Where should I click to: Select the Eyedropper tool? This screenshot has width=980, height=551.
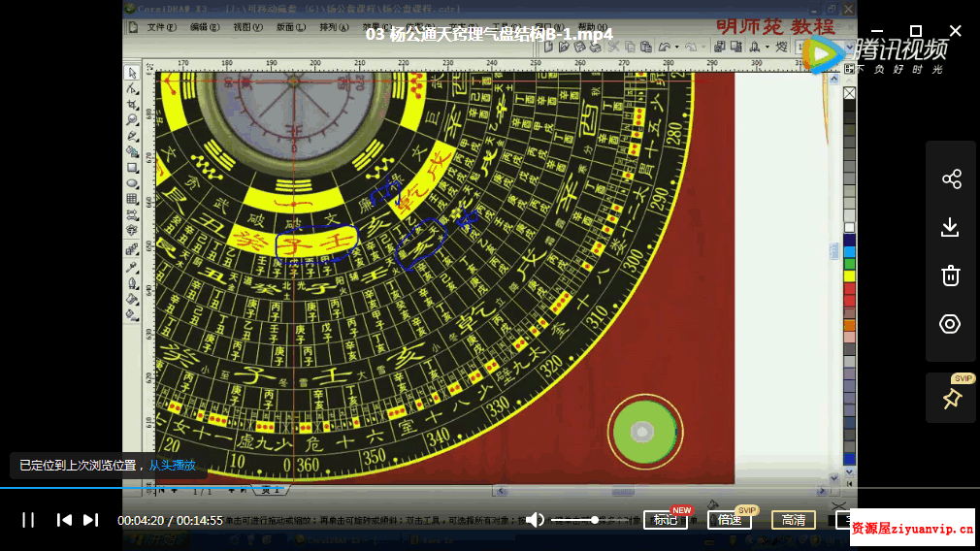(x=132, y=268)
